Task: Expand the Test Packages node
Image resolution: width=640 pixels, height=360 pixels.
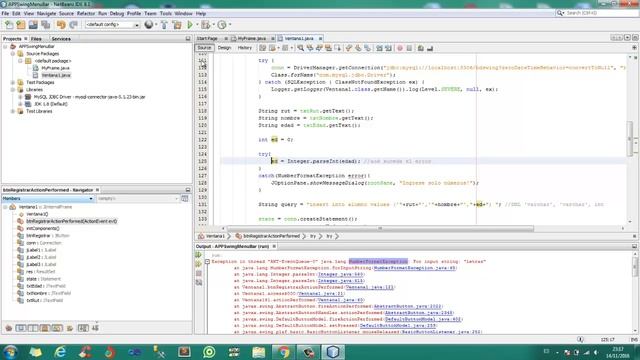Action: point(13,82)
